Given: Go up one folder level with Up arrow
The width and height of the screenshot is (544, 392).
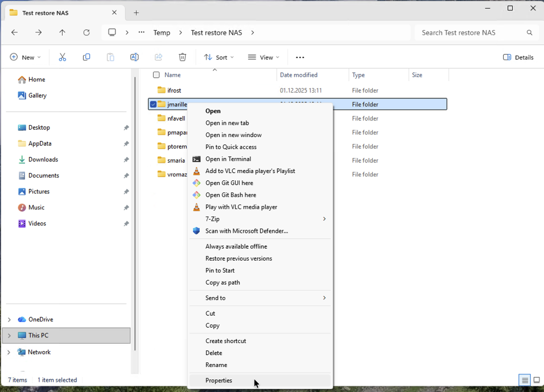Looking at the screenshot, I should (x=63, y=32).
